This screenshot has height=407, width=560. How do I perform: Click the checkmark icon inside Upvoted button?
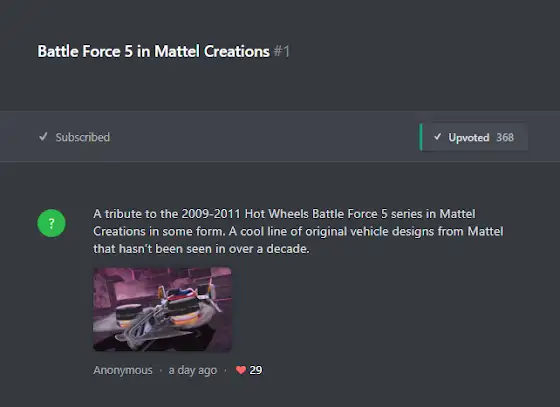(438, 137)
